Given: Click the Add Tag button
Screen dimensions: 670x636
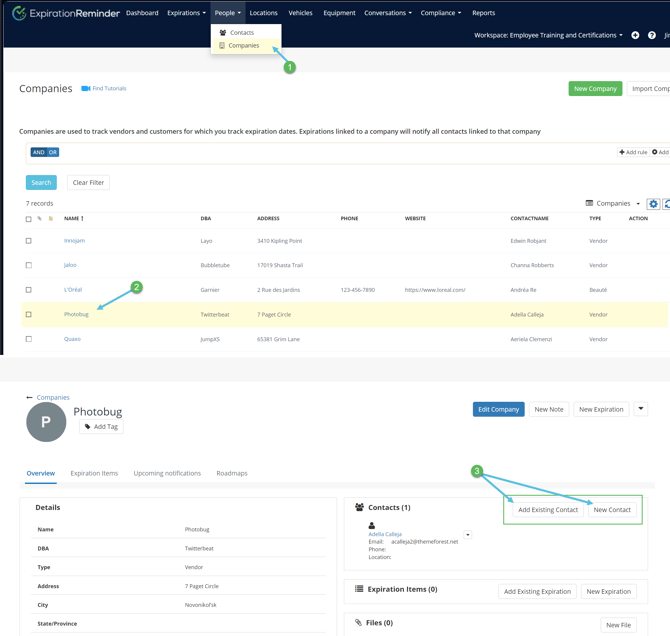Looking at the screenshot, I should [101, 427].
